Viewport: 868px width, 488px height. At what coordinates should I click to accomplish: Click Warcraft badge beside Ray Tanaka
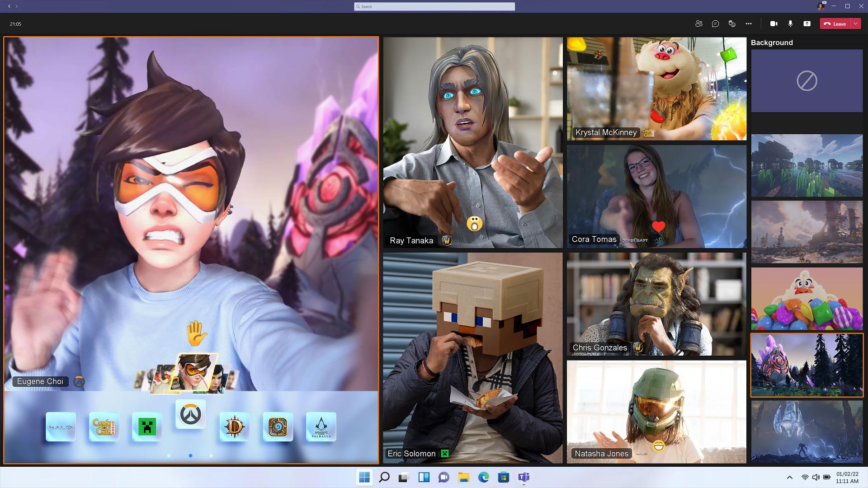[447, 240]
